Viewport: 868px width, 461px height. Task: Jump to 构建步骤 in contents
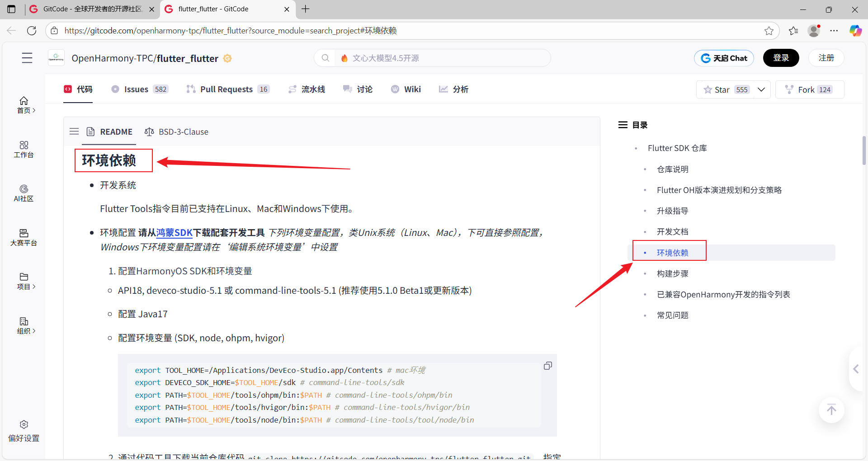pos(672,273)
